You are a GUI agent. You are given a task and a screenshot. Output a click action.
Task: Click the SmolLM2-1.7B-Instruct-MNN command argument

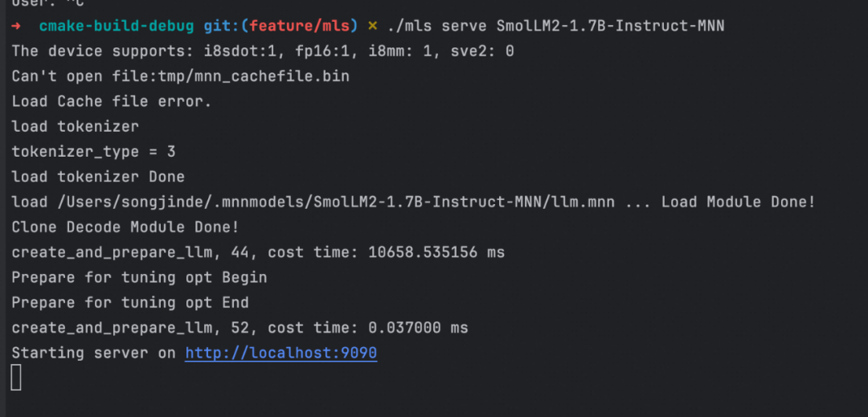pos(610,27)
